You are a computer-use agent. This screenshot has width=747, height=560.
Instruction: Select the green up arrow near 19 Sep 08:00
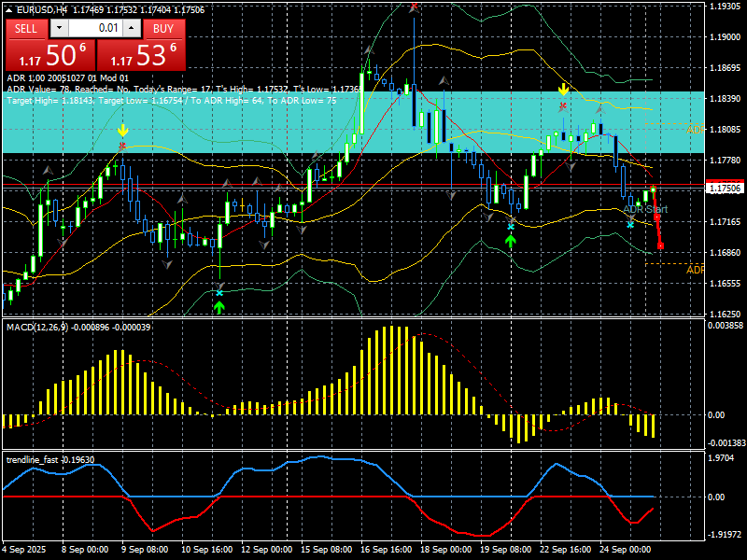[x=511, y=242]
